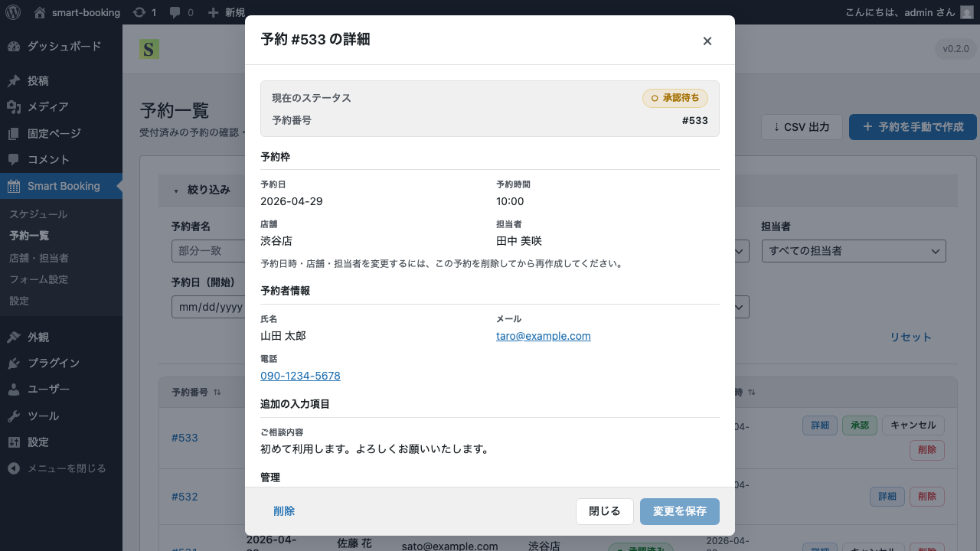980x551 pixels.
Task: Click the 新規 plus button in admin bar
Action: (227, 12)
